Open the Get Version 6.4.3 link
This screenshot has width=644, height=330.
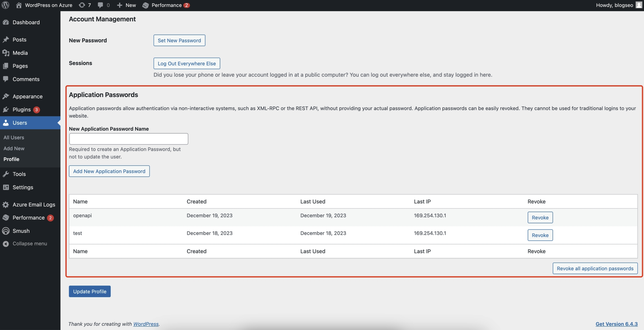(617, 324)
